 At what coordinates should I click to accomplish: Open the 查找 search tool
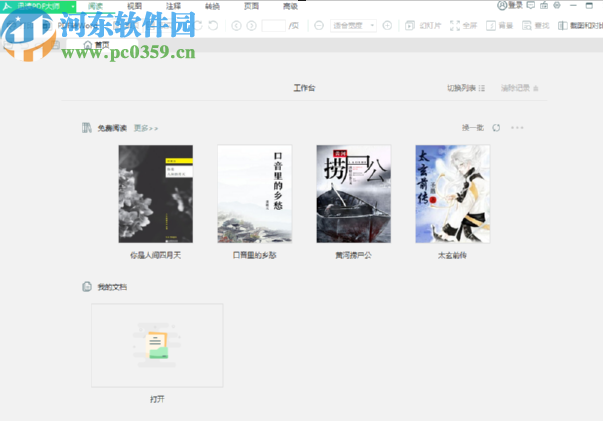[x=536, y=25]
